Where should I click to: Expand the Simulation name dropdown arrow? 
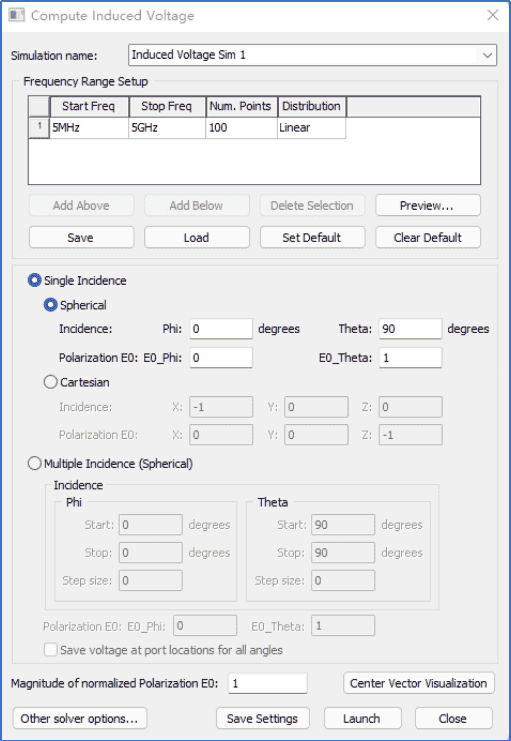pos(487,55)
